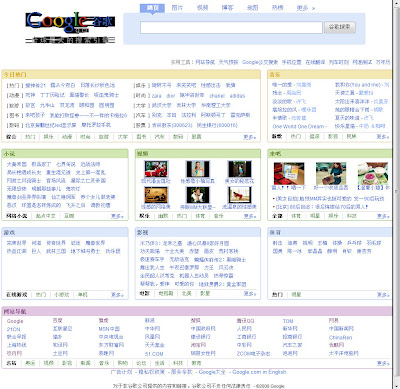Select 在线游戏 tab in 游戏 section
The image size is (400, 389).
point(17,295)
